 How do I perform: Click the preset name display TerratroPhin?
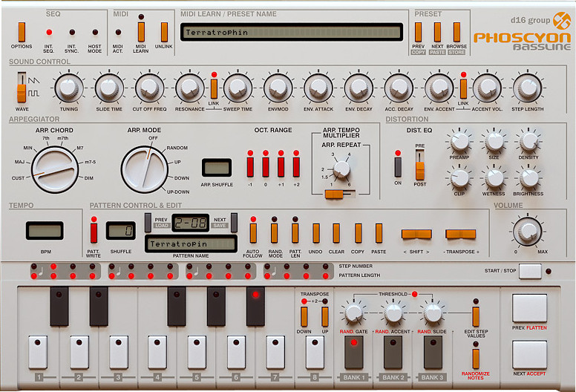(292, 33)
